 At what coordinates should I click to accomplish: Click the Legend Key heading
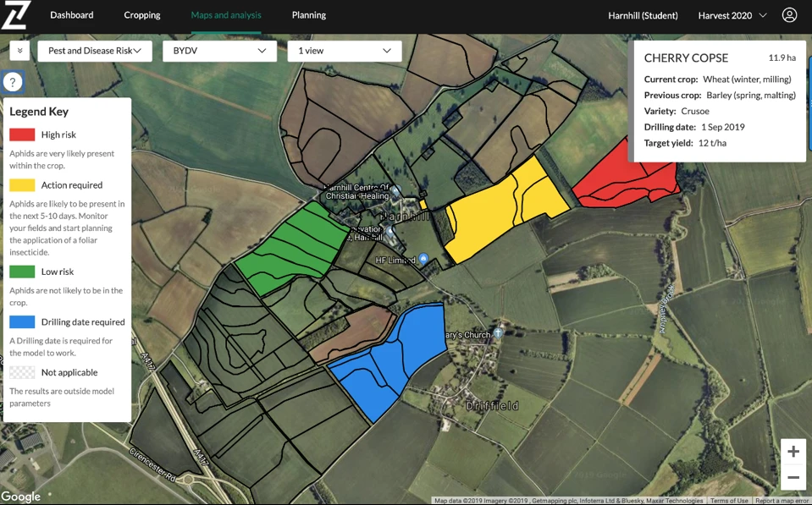coord(39,112)
